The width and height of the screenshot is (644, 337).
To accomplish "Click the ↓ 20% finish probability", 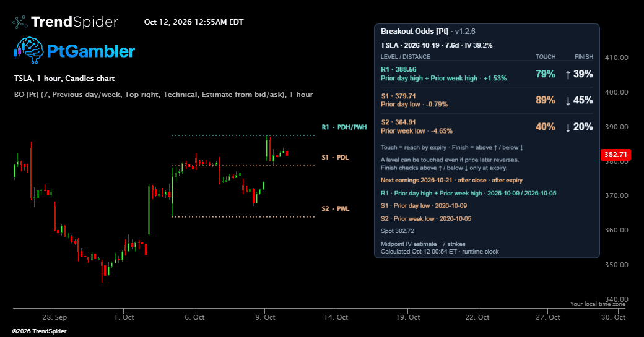I will click(x=579, y=127).
